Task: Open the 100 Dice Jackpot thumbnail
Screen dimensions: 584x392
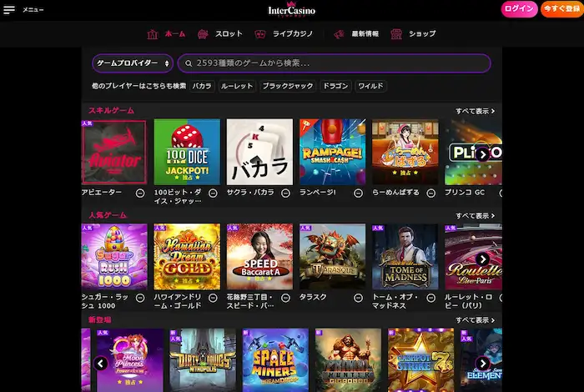Action: [187, 152]
